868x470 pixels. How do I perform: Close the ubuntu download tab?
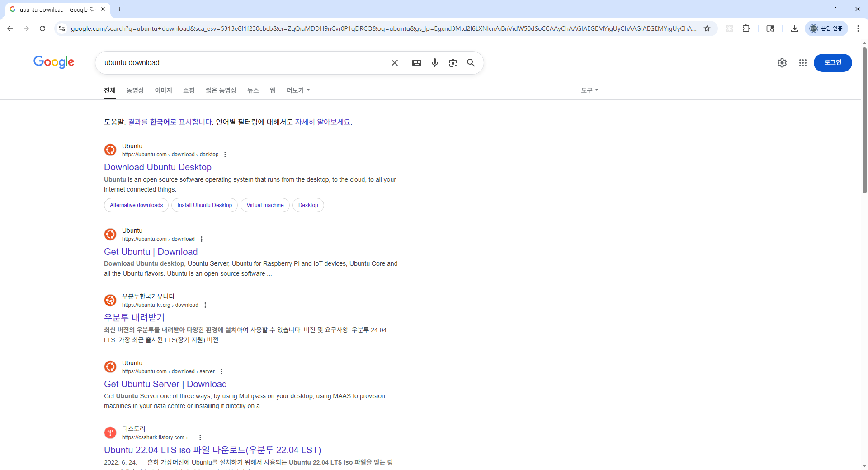pyautogui.click(x=103, y=9)
